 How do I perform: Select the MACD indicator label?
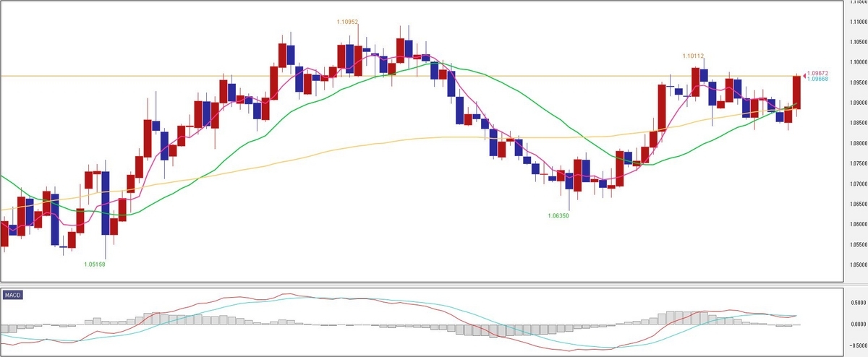(x=12, y=296)
